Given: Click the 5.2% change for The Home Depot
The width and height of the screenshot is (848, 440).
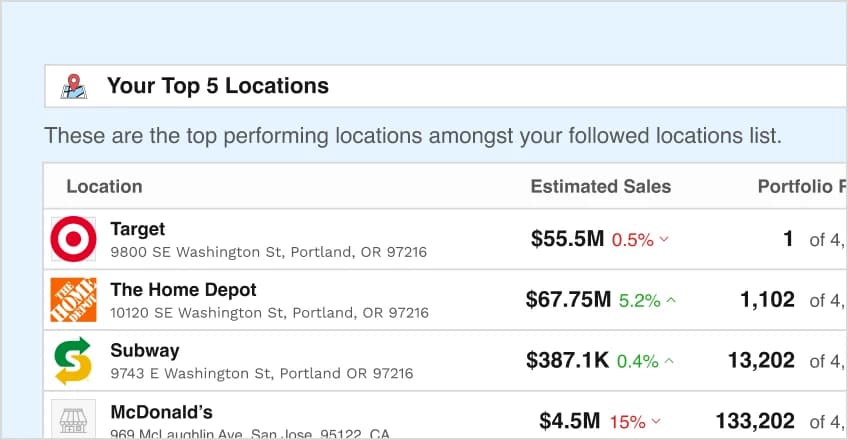Looking at the screenshot, I should point(639,301).
